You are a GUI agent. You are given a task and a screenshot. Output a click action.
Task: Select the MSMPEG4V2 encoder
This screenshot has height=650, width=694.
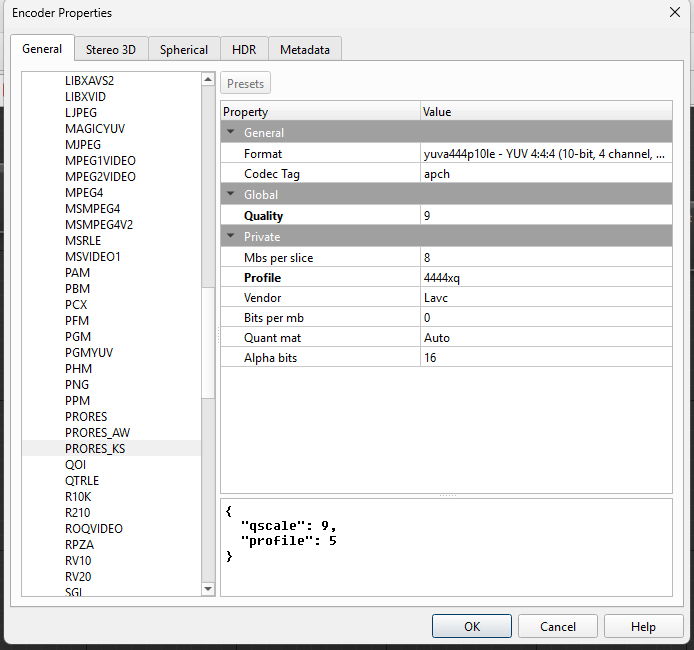tap(99, 224)
